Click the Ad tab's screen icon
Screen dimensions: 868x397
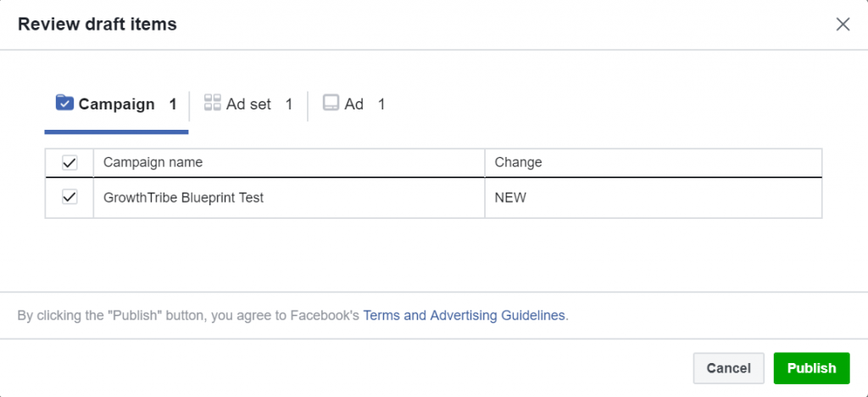331,103
